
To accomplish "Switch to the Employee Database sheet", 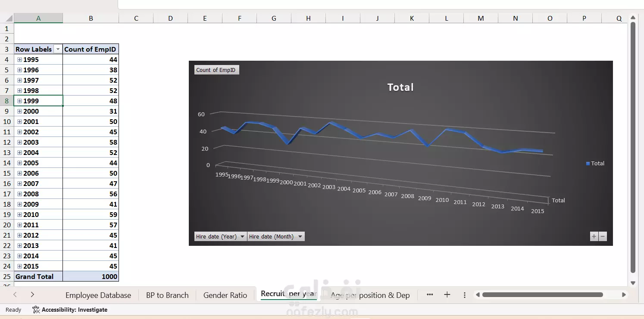I will click(x=98, y=295).
